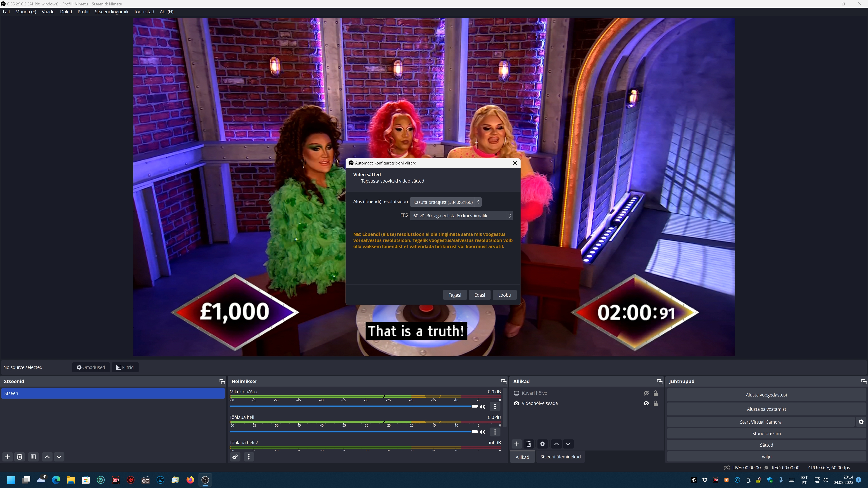The width and height of the screenshot is (868, 488).
Task: Open Profiil menu
Action: [x=83, y=12]
